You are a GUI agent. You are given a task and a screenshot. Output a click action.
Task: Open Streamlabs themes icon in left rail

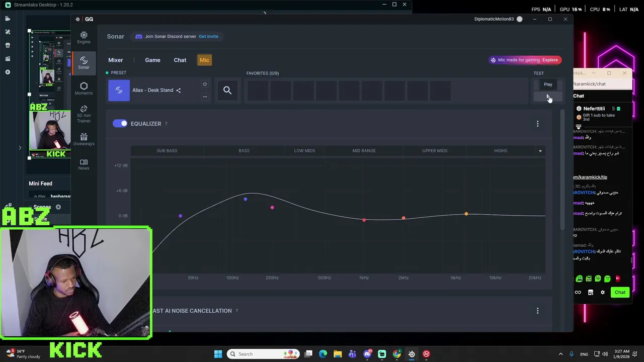[8, 32]
